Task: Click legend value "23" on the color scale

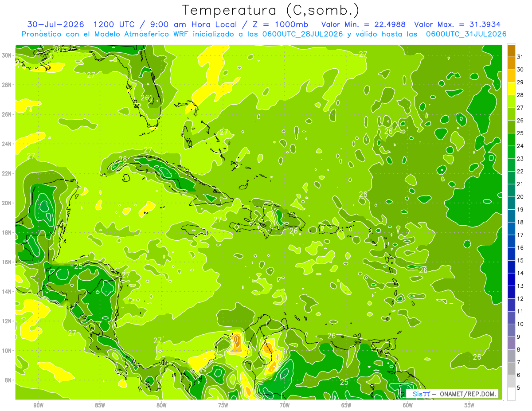Action: [x=520, y=159]
